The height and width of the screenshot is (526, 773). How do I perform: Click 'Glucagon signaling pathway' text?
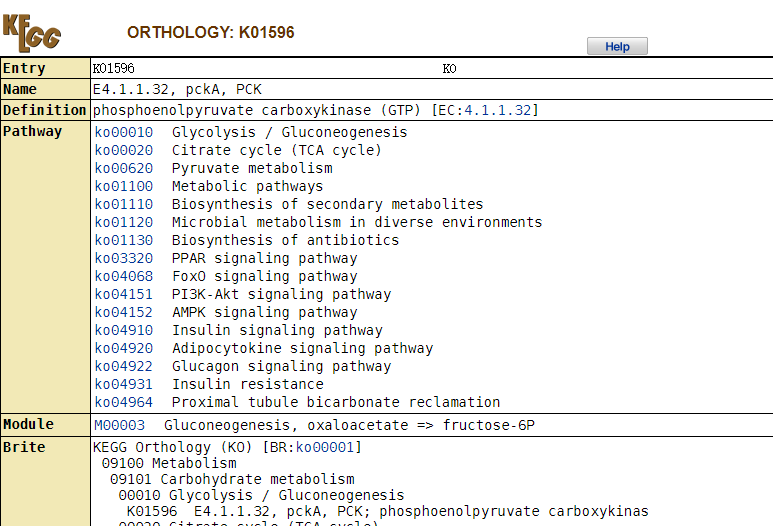point(281,366)
